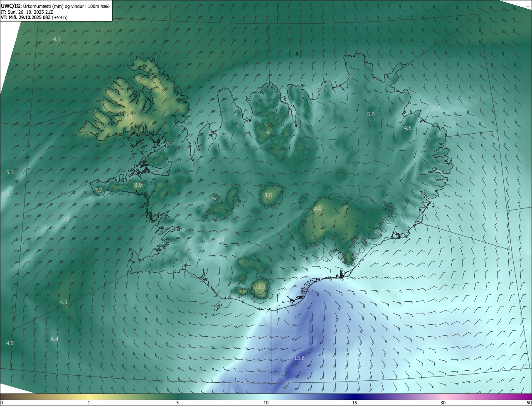Click the 13.6 maximum value in the blue area
This screenshot has width=532, height=406.
coord(299,358)
